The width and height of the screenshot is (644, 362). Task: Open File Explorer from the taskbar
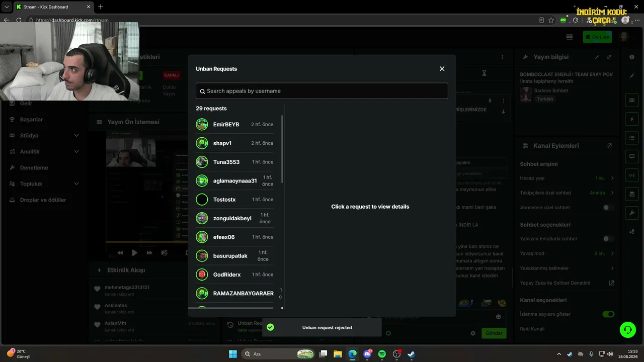(338, 354)
